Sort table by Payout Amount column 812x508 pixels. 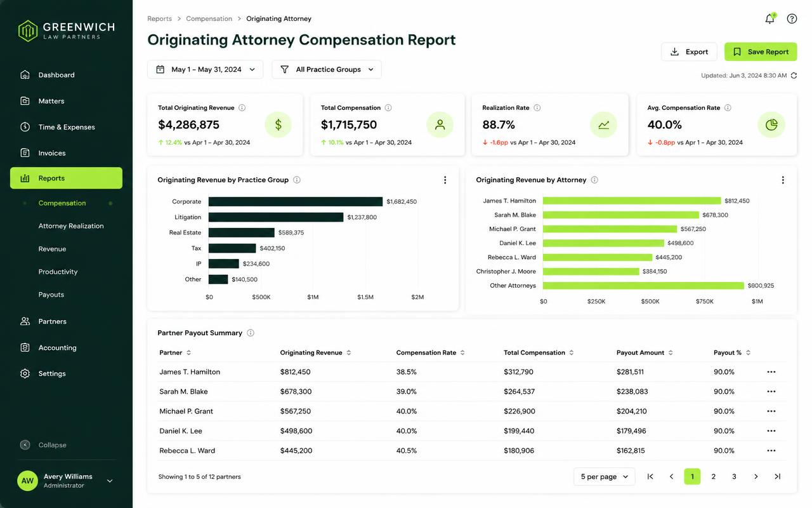(645, 352)
